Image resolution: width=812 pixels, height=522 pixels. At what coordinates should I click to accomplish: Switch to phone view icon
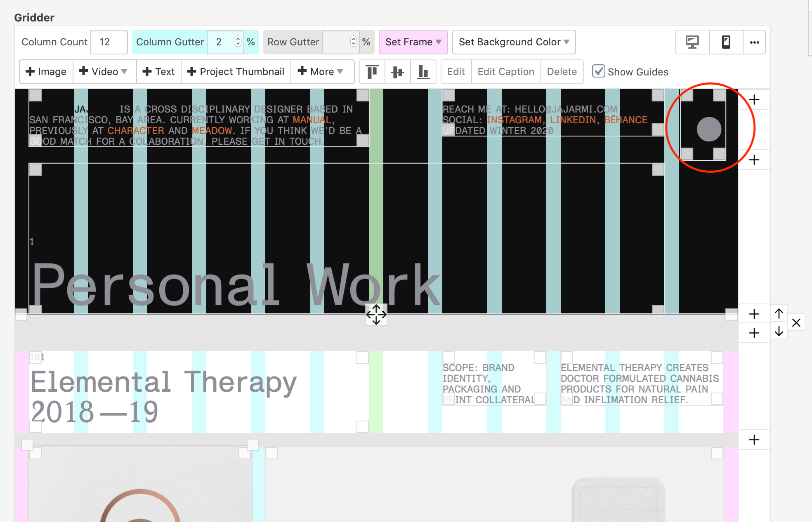[726, 42]
